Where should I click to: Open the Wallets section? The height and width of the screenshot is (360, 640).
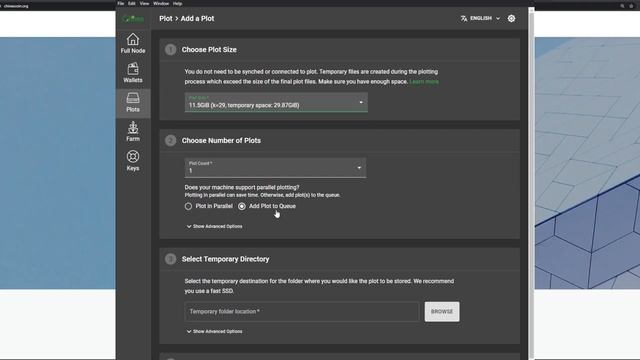[x=133, y=73]
